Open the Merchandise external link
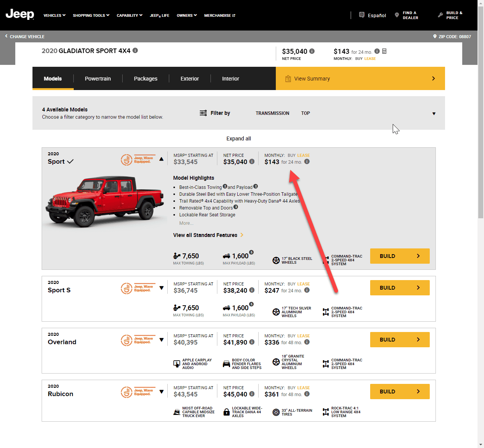484x448 pixels. [220, 15]
